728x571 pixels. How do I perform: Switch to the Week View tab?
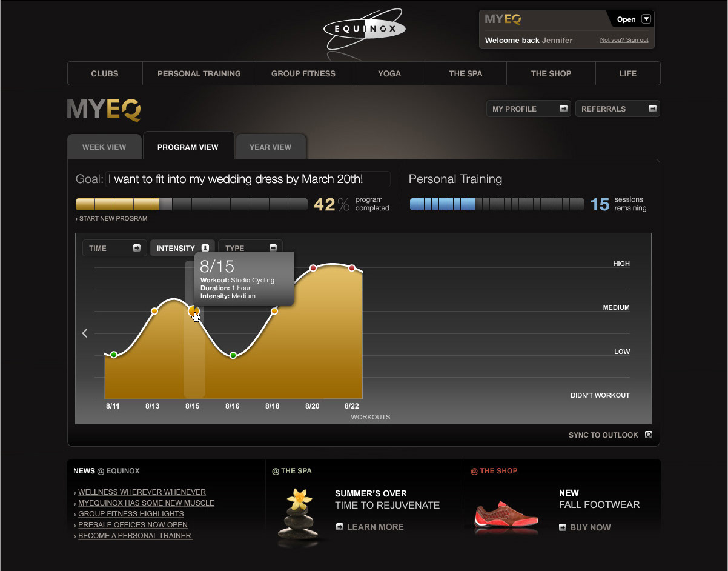104,147
